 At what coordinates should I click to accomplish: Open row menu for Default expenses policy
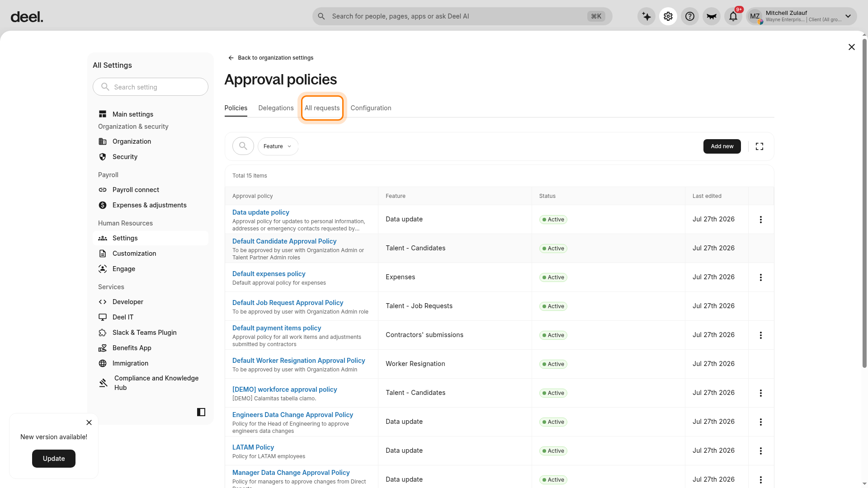[761, 277]
